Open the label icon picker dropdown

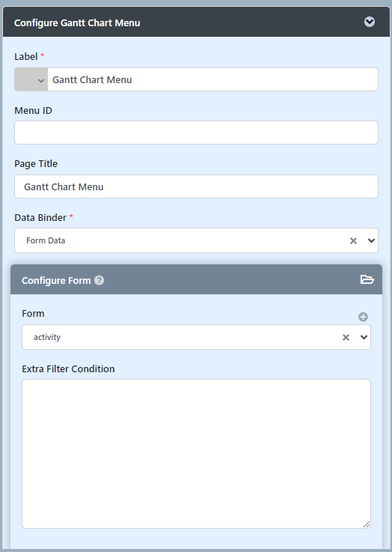click(x=31, y=79)
